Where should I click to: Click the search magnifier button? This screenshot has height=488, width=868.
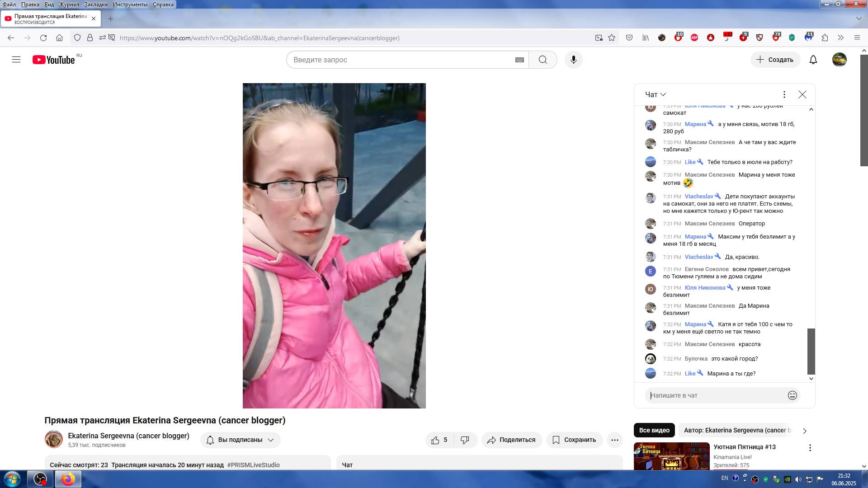[x=542, y=60]
